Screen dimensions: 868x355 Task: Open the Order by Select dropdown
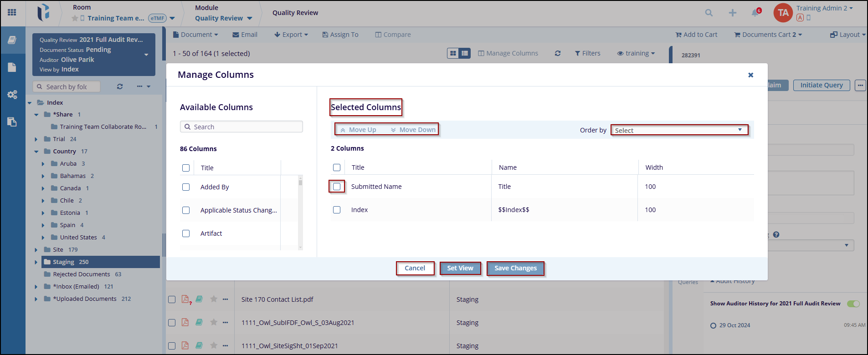(679, 130)
